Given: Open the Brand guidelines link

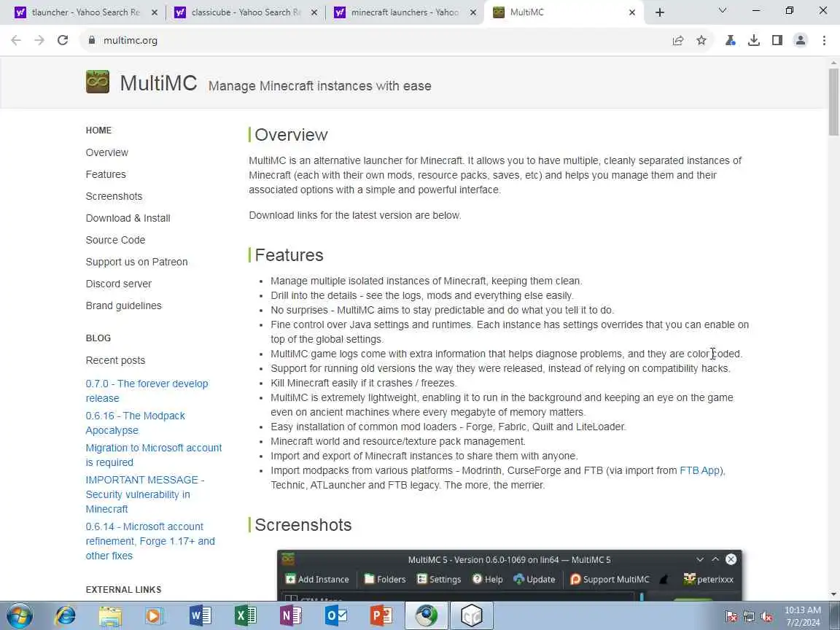Looking at the screenshot, I should (123, 306).
